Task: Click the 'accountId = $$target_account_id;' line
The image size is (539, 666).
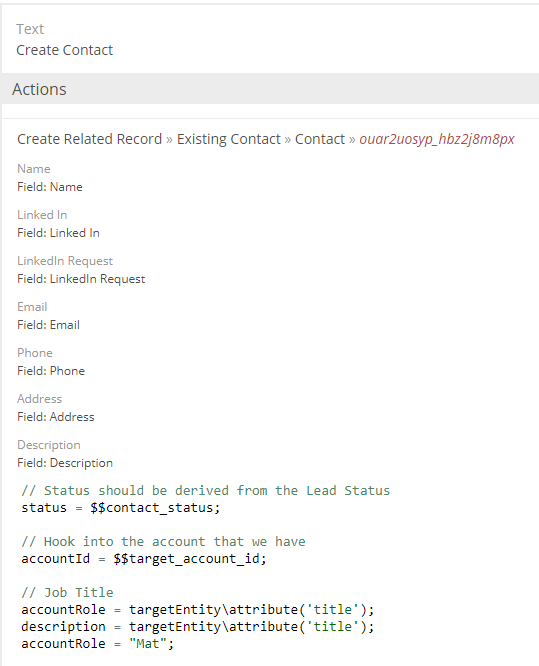Action: (144, 559)
